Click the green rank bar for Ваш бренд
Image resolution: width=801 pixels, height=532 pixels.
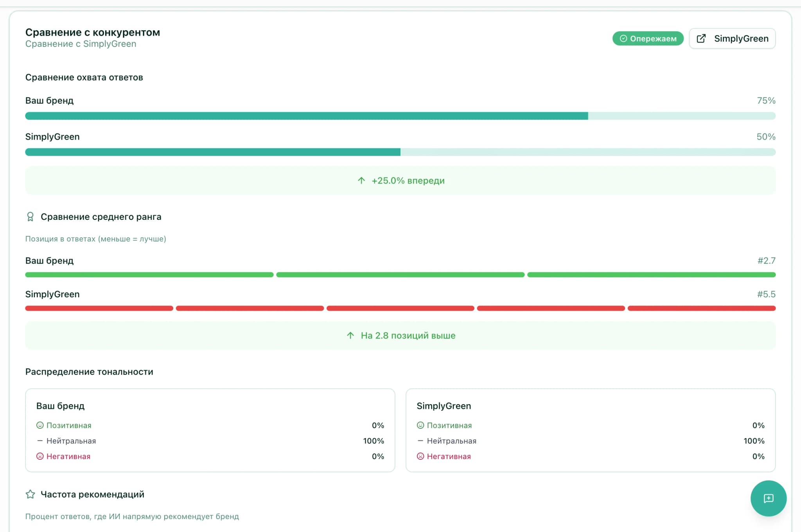coord(400,275)
